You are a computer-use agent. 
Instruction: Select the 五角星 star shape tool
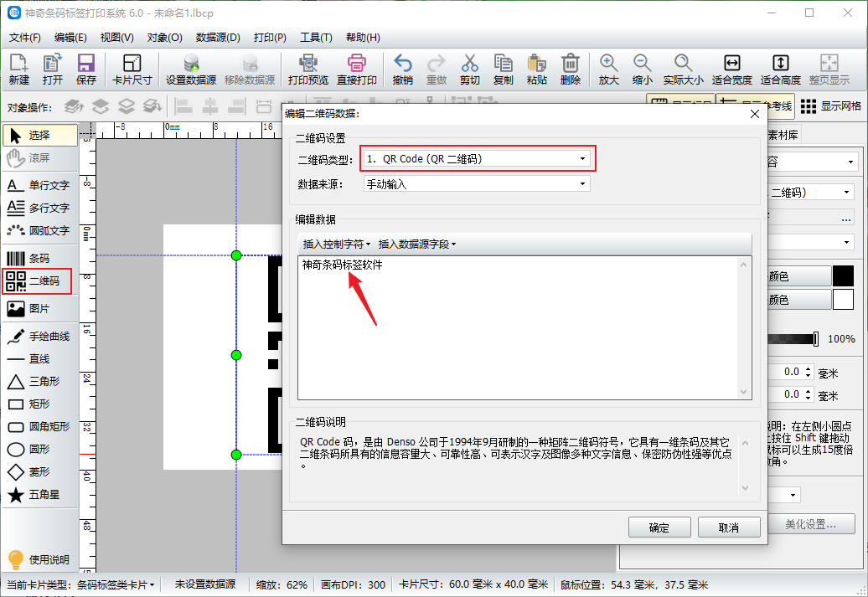click(39, 495)
